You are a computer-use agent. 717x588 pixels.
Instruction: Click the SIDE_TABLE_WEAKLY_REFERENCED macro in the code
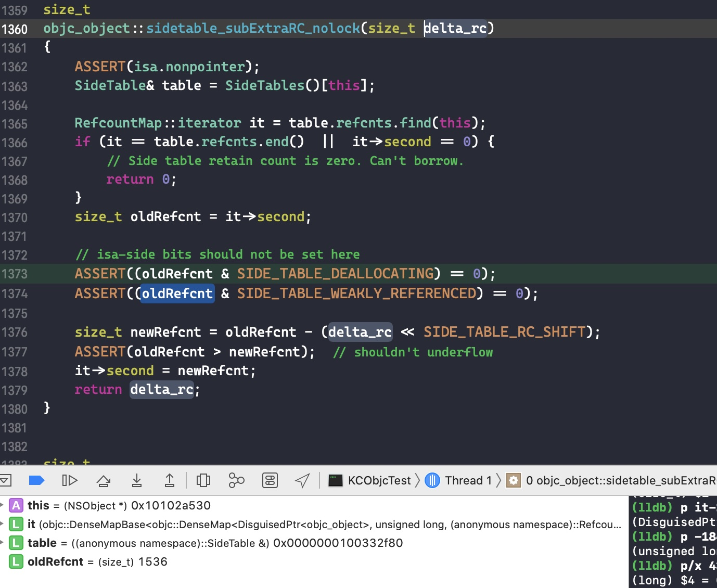(x=357, y=293)
